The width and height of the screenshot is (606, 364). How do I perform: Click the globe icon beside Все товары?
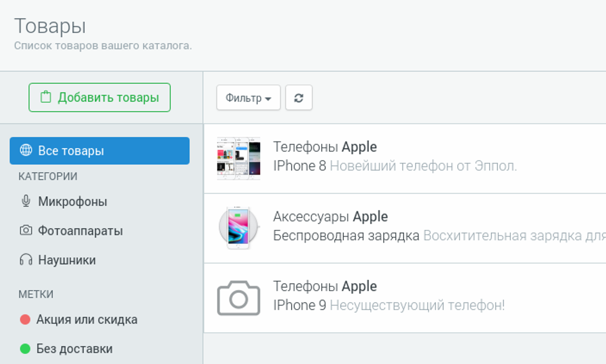tap(26, 150)
